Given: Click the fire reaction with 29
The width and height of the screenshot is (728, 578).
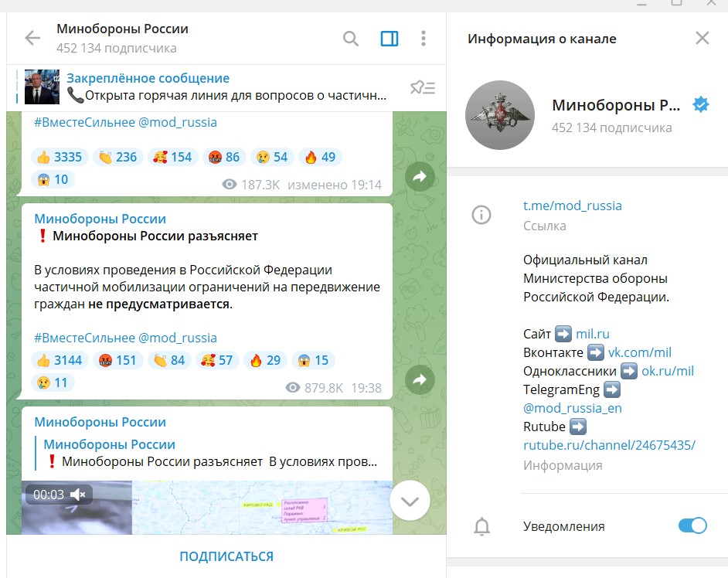Looking at the screenshot, I should click(x=265, y=360).
